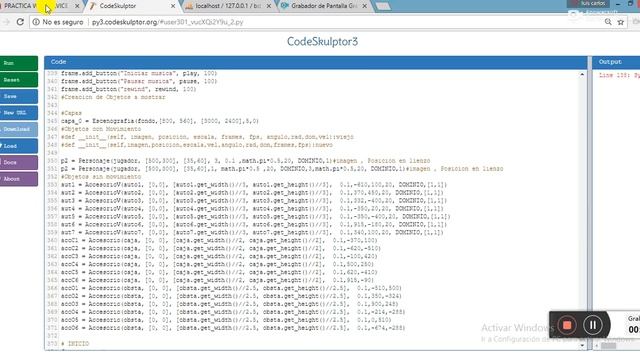The image size is (640, 360).
Task: Download the code file
Action: [x=19, y=129]
